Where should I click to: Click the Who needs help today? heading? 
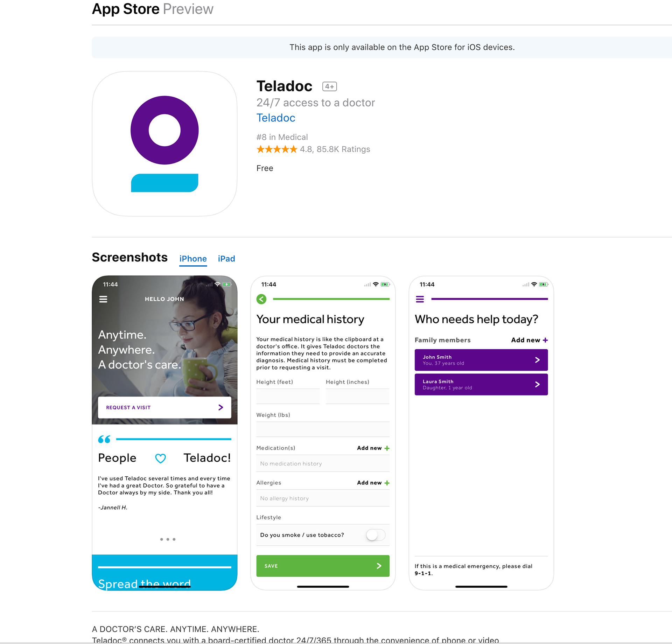[476, 320]
